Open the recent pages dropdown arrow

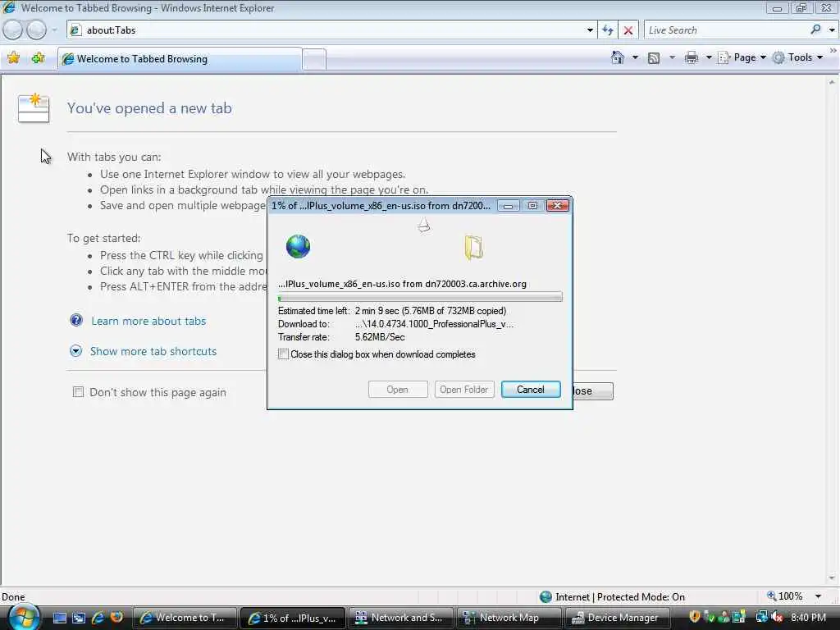pyautogui.click(x=53, y=30)
